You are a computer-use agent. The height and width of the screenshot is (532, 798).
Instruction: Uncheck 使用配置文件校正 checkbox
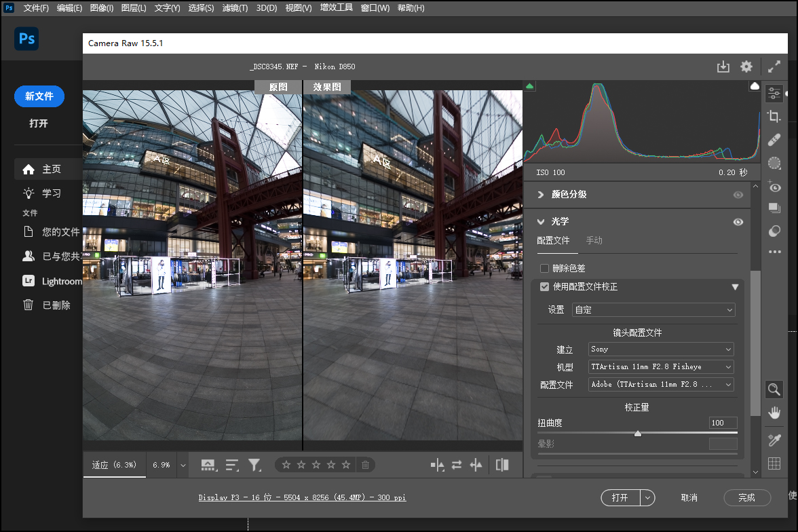[x=544, y=287]
